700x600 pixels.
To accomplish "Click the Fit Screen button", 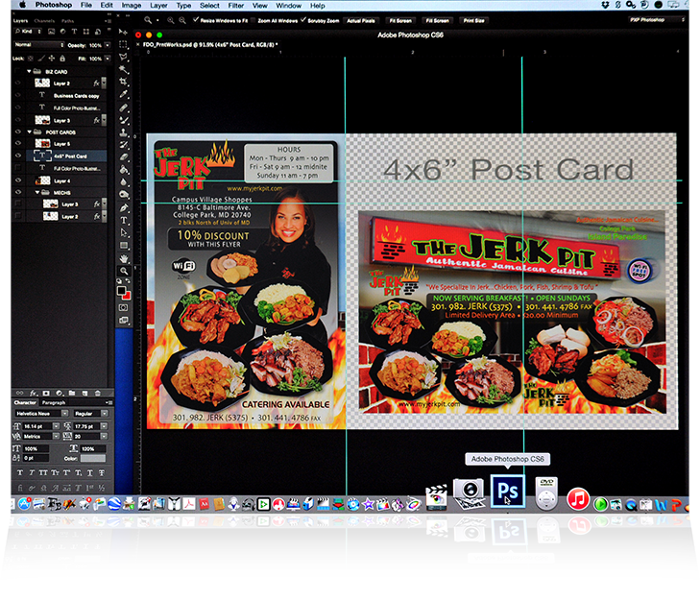I will pyautogui.click(x=400, y=20).
